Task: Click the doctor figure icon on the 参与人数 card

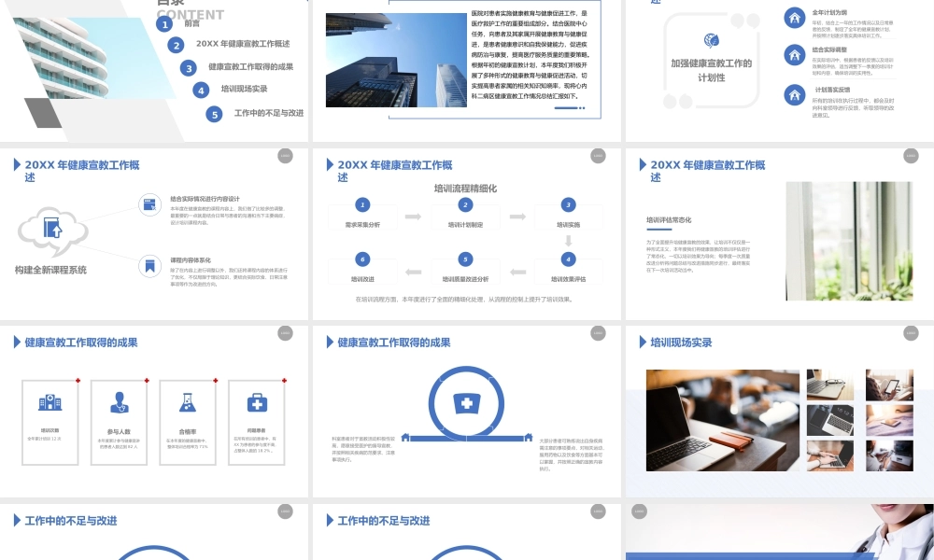Action: pos(118,402)
